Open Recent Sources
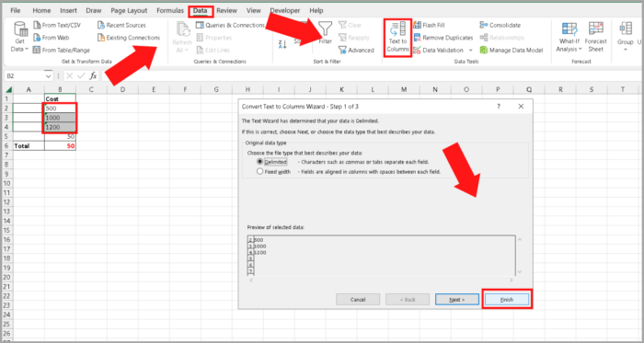 pyautogui.click(x=121, y=26)
